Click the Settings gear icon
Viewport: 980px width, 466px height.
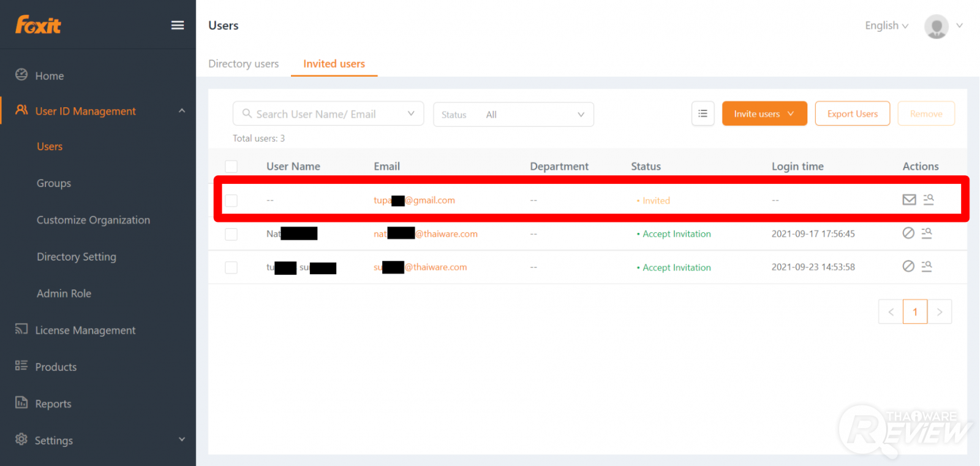coord(21,439)
